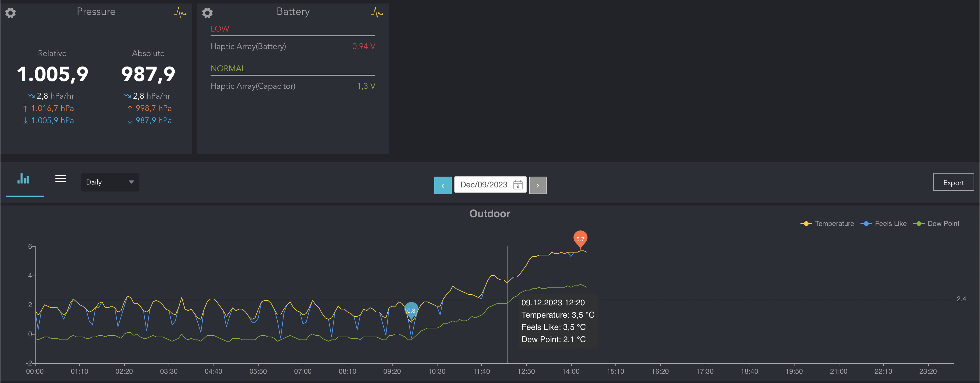Open Pressure panel settings gear
Image resolution: width=980 pixels, height=383 pixels.
11,13
